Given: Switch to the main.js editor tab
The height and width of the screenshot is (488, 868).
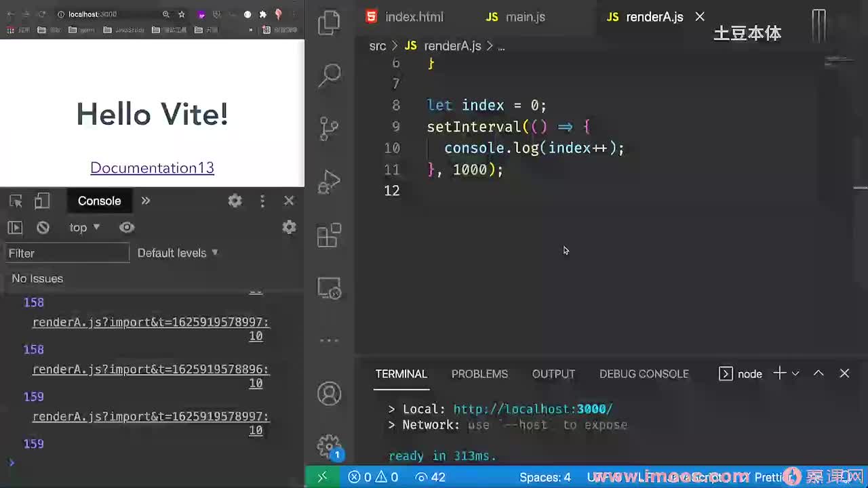Looking at the screenshot, I should click(x=516, y=17).
